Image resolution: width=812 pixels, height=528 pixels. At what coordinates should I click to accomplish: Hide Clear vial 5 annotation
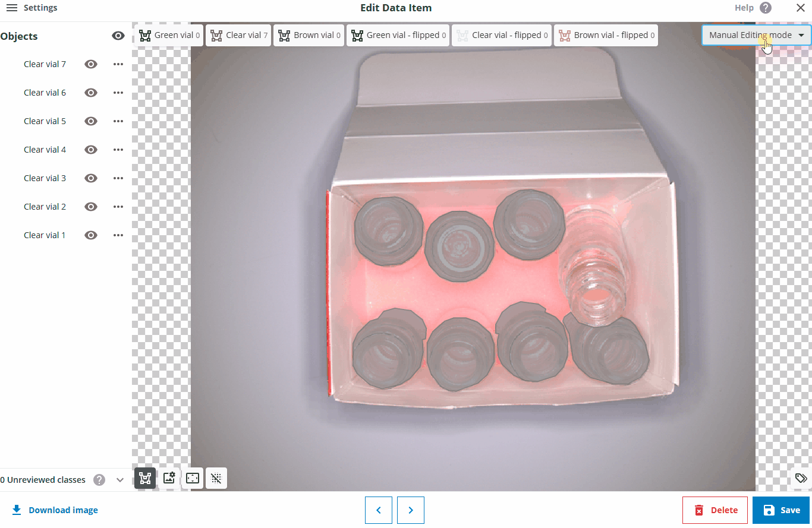91,121
